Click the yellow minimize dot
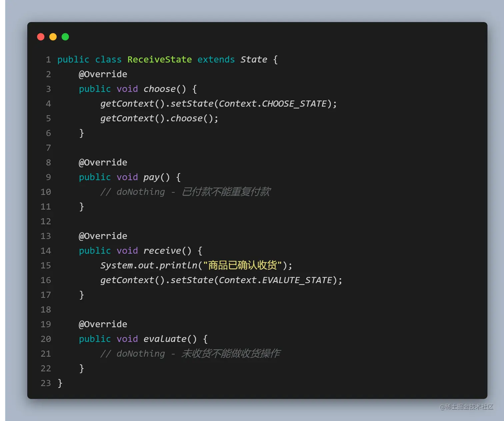This screenshot has width=504, height=421. click(x=53, y=37)
